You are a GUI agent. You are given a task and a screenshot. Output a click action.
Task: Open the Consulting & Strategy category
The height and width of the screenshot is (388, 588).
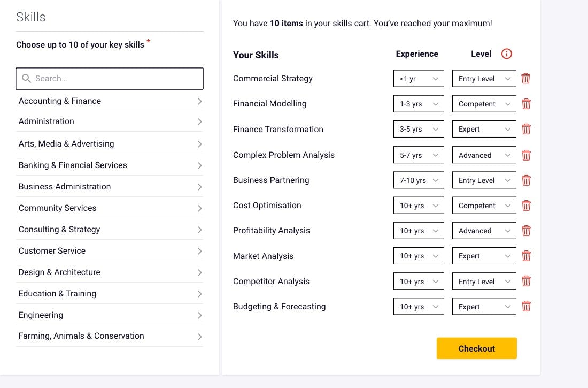point(110,230)
